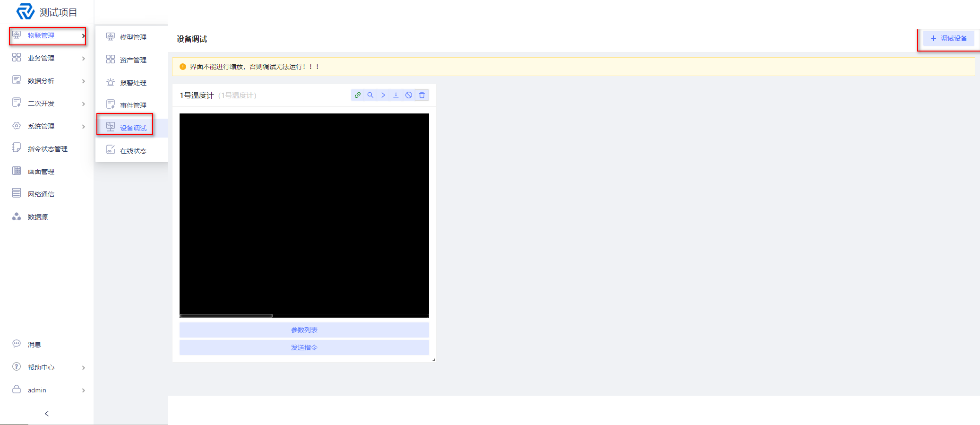Expand the 系统管理 chevron
This screenshot has height=425, width=980.
83,127
